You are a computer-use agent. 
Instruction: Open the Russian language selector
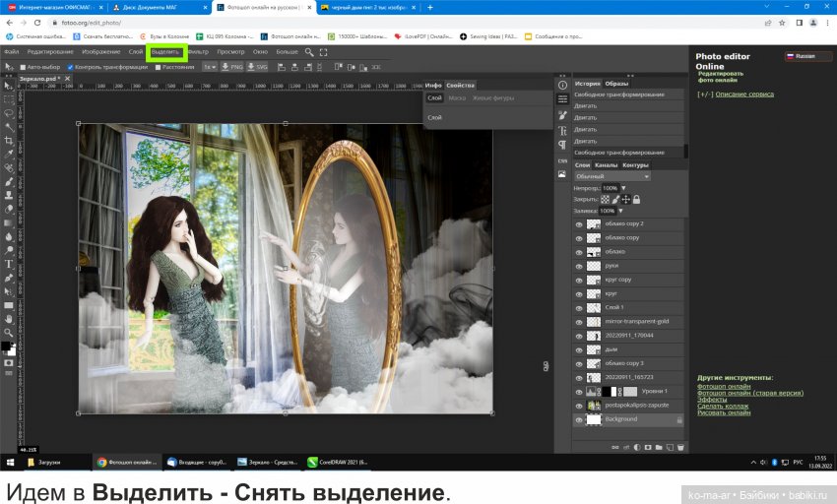[x=807, y=56]
